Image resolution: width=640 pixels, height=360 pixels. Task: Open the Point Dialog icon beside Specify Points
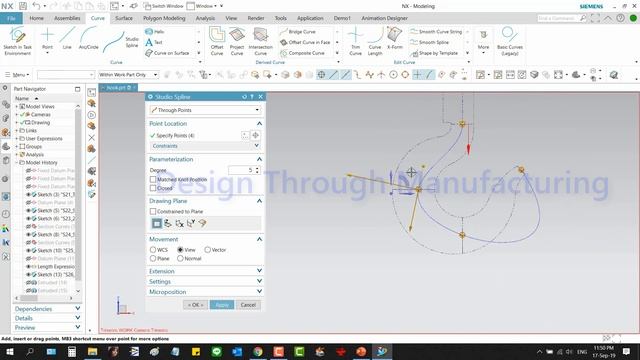pos(245,136)
